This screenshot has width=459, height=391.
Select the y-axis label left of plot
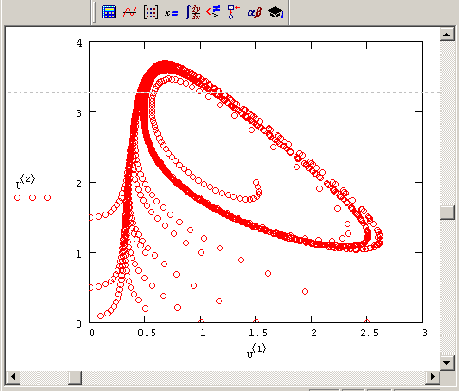coord(25,181)
